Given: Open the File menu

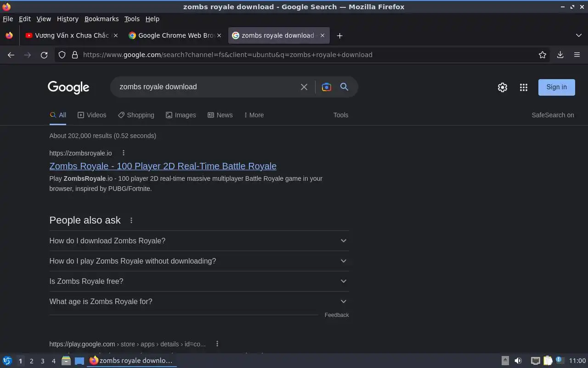Looking at the screenshot, I should [8, 19].
